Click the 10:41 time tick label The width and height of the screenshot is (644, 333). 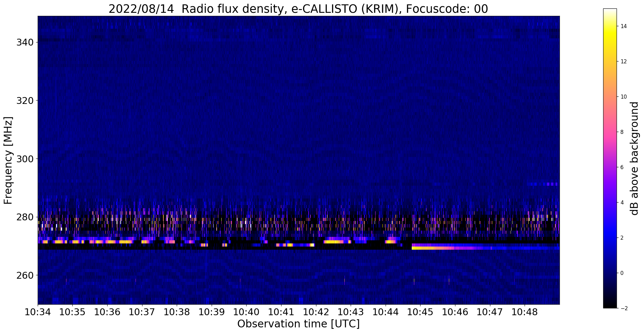(281, 312)
